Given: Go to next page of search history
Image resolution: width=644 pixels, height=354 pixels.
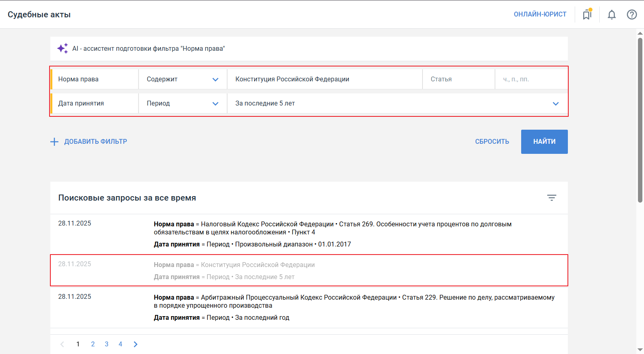Looking at the screenshot, I should tap(135, 344).
